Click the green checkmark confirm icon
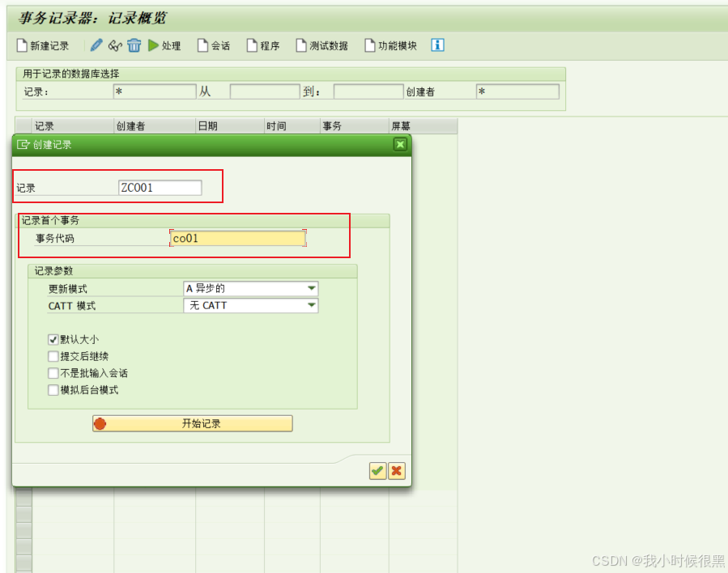The image size is (728, 573). pos(378,471)
